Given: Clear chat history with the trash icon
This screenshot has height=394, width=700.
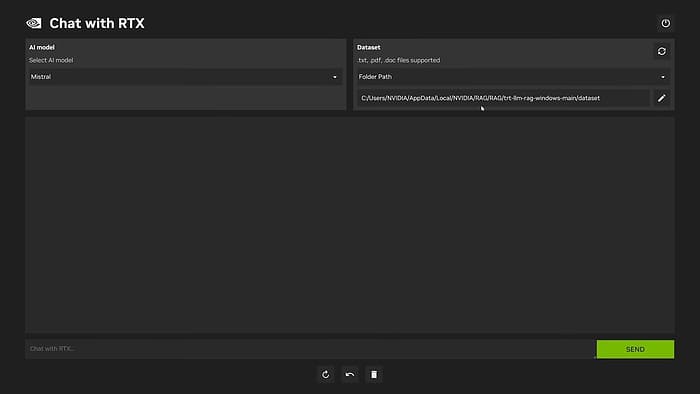Looking at the screenshot, I should (374, 374).
